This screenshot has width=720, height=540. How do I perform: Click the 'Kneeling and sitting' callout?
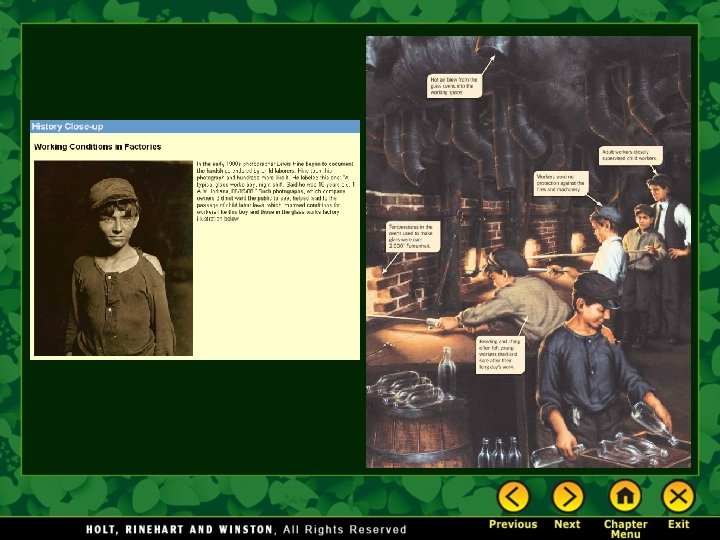[500, 354]
